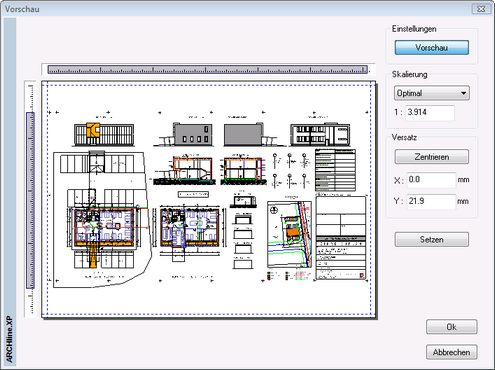Click the Y offset field showing 21.9
Image resolution: width=495 pixels, height=370 pixels.
pos(431,201)
